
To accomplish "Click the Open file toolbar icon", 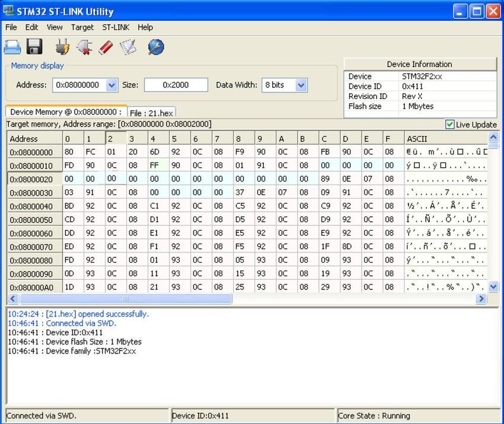I will click(12, 47).
